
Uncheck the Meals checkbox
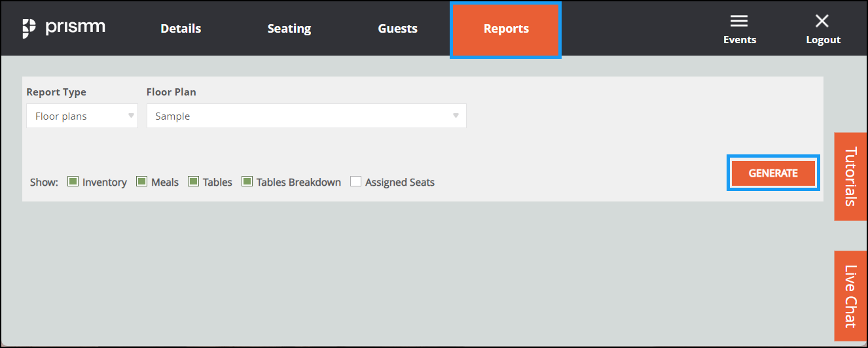click(141, 181)
